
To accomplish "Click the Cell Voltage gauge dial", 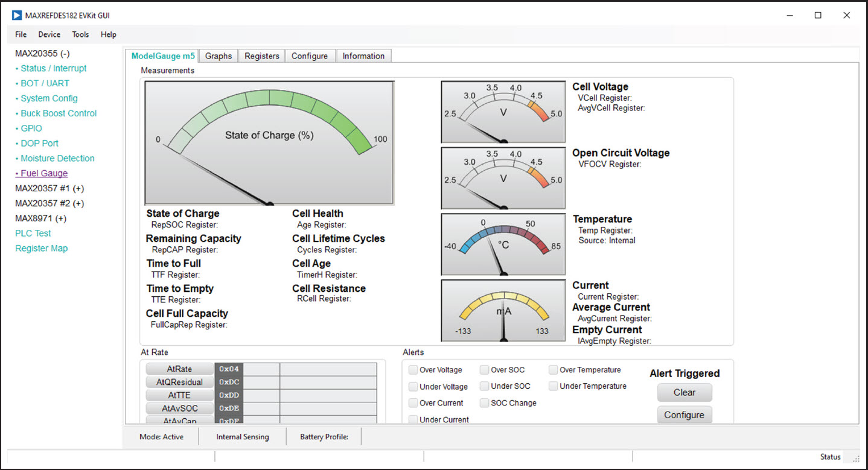I will point(503,112).
